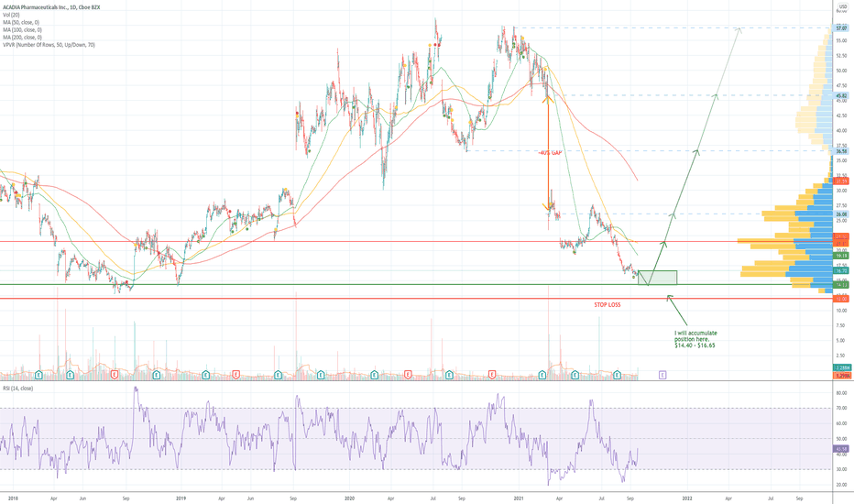The image size is (854, 504).
Task: Click the 26.08 price level label
Action: pos(841,214)
